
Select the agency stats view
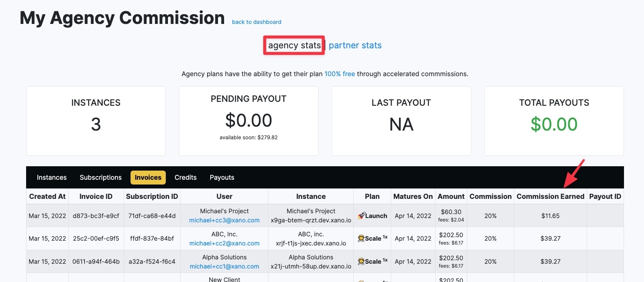(x=294, y=45)
